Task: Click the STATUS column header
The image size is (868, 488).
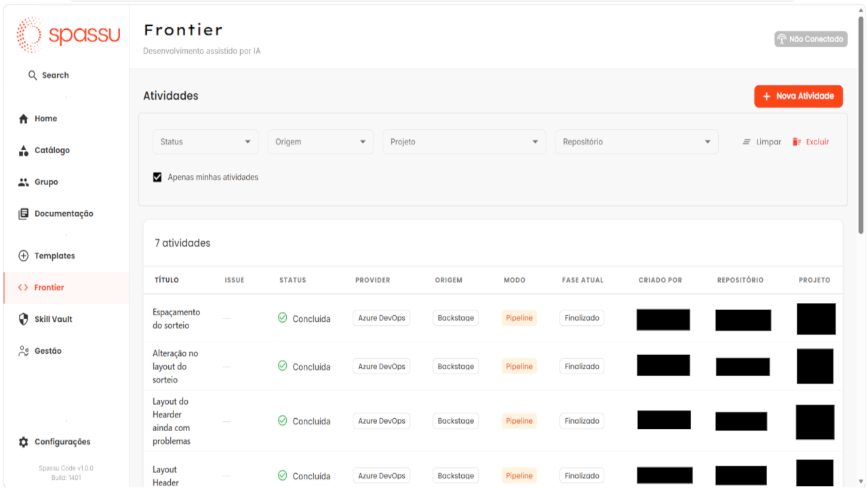Action: point(293,280)
